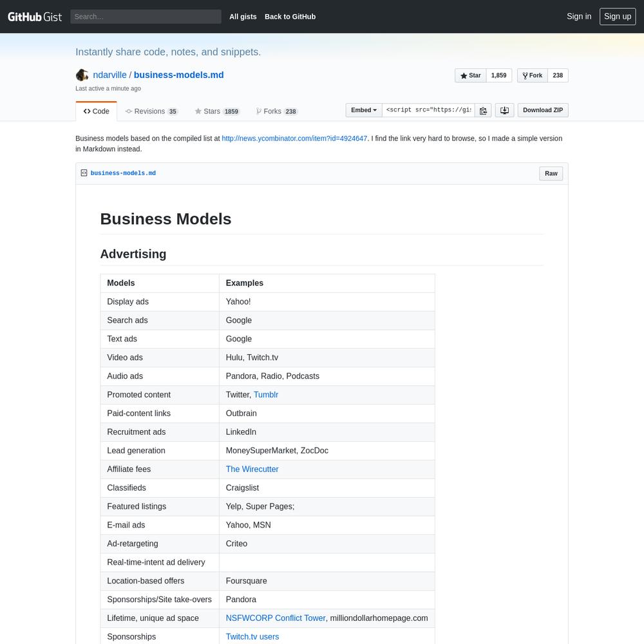Click the 'MoneySuperMarket, ZocDoc' cell

coord(327,451)
